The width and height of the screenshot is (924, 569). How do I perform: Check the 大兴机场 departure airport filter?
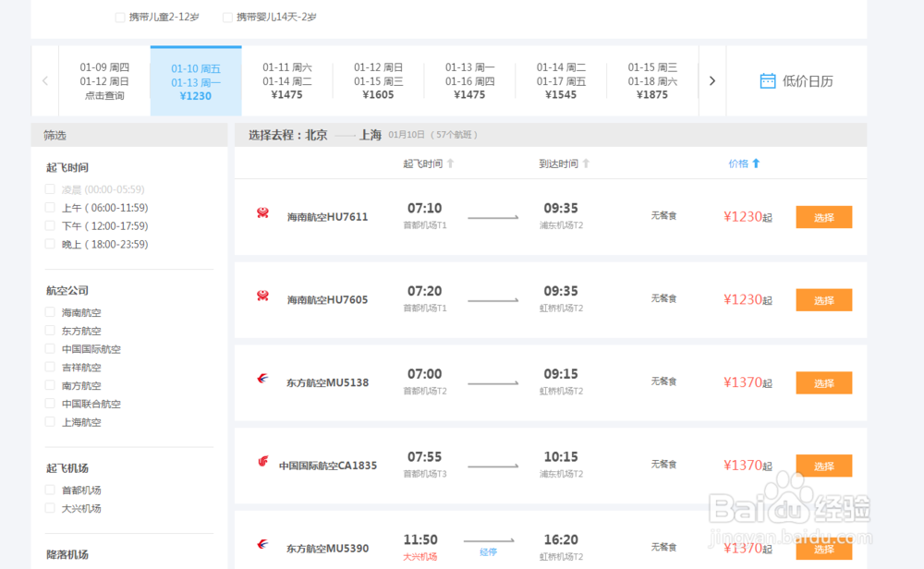coord(50,508)
